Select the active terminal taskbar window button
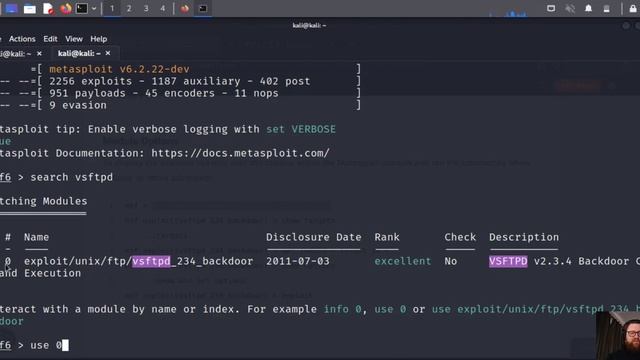 pos(203,9)
